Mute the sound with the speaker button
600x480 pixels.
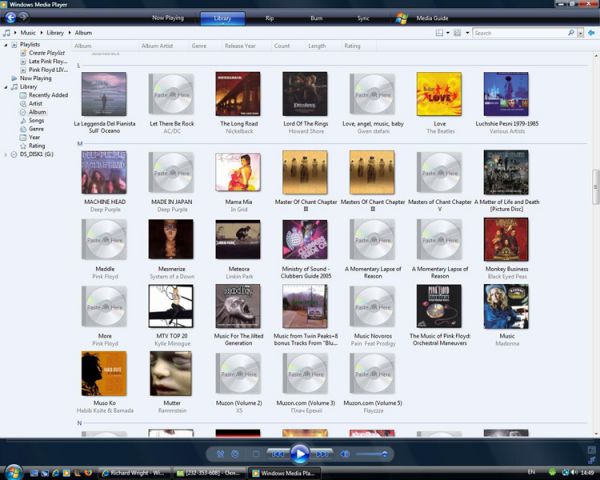tap(345, 454)
